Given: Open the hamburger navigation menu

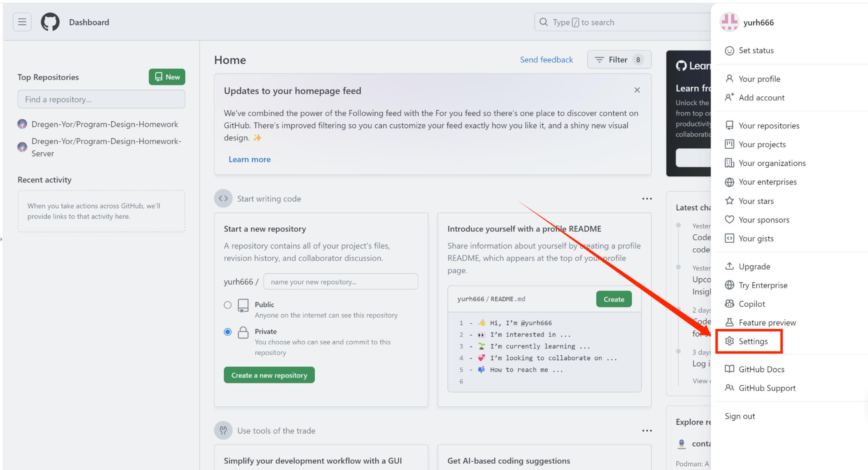Looking at the screenshot, I should tap(22, 22).
